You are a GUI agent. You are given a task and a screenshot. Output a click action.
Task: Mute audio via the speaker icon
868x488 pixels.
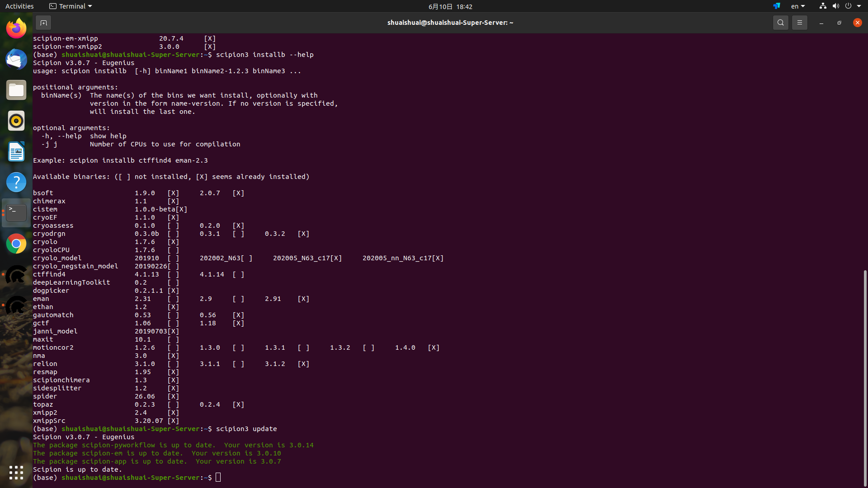[835, 6]
